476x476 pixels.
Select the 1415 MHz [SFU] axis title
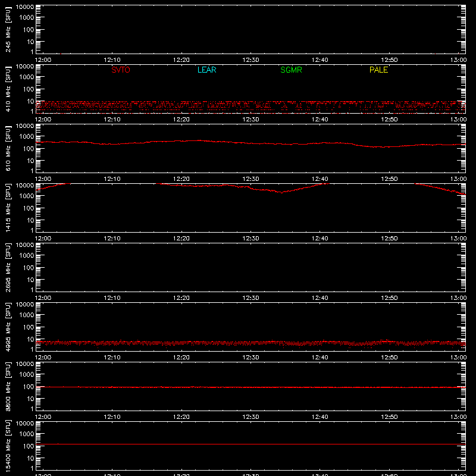click(x=8, y=208)
